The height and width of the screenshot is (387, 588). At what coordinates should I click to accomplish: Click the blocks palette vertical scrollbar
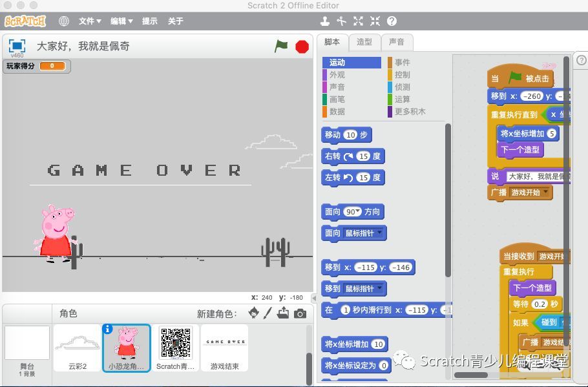click(x=448, y=201)
